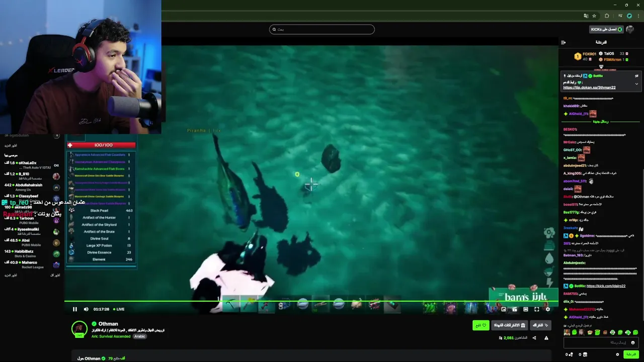Click the get KICKs button
Image resolution: width=644 pixels, height=362 pixels.
(606, 29)
